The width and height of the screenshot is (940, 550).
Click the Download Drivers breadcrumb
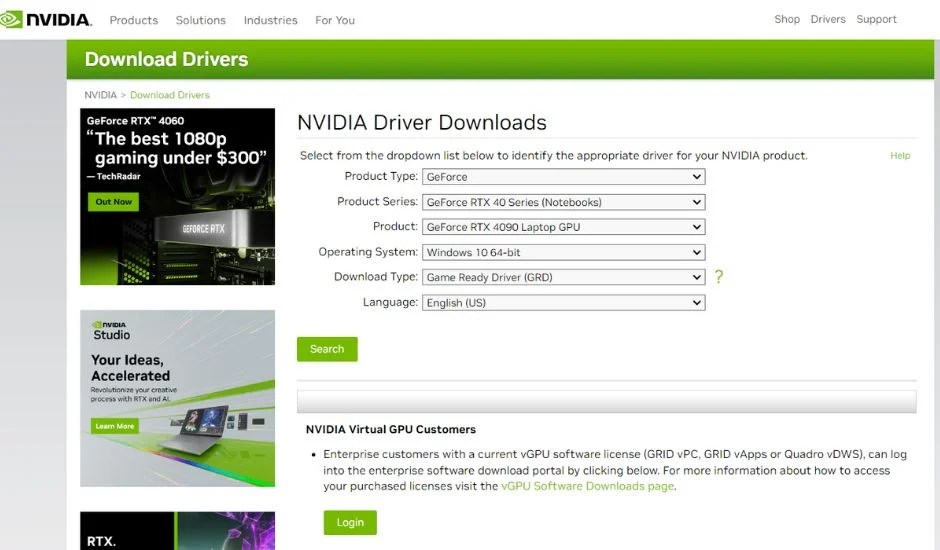pos(170,95)
